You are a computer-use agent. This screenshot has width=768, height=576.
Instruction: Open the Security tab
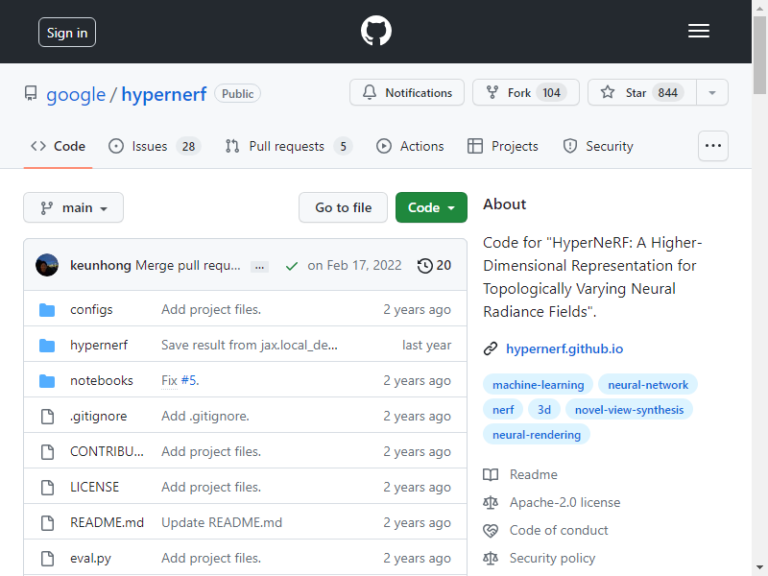[x=598, y=146]
